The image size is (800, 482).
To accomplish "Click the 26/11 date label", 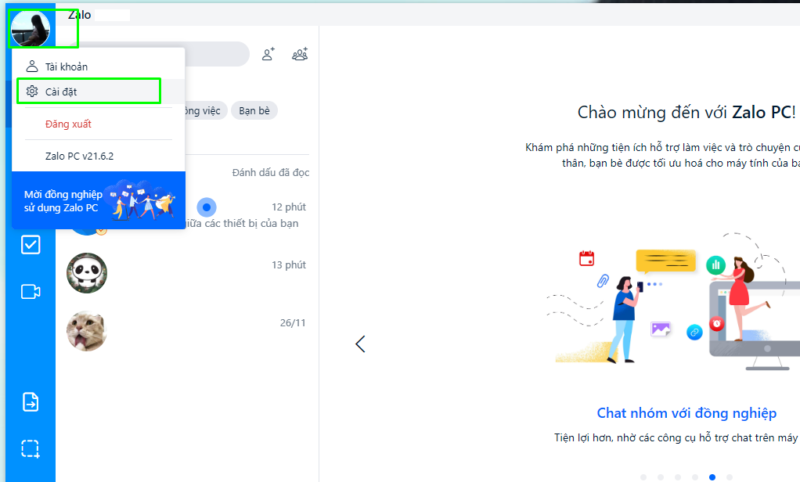I will point(292,322).
